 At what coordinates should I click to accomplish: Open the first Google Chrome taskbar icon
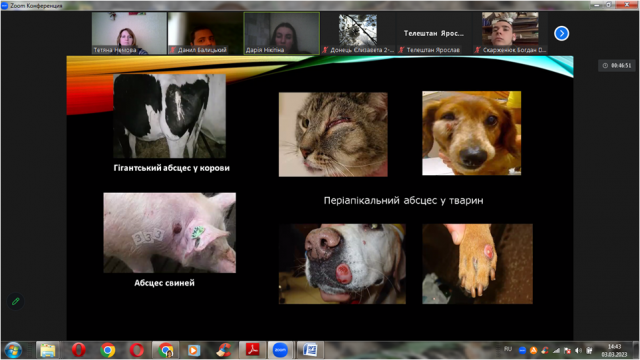(108, 350)
